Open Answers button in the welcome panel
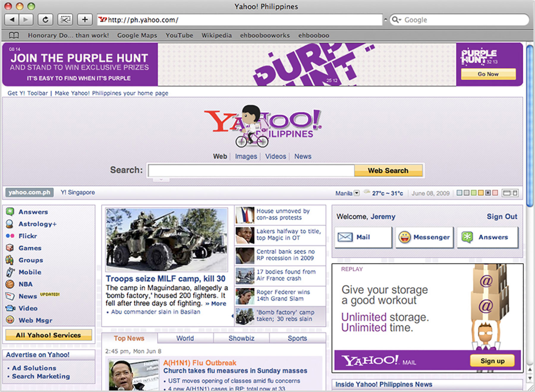The width and height of the screenshot is (535, 392). tap(487, 237)
